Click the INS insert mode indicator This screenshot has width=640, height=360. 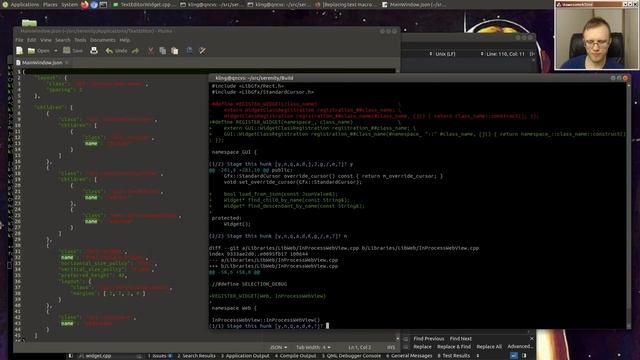pyautogui.click(x=391, y=347)
